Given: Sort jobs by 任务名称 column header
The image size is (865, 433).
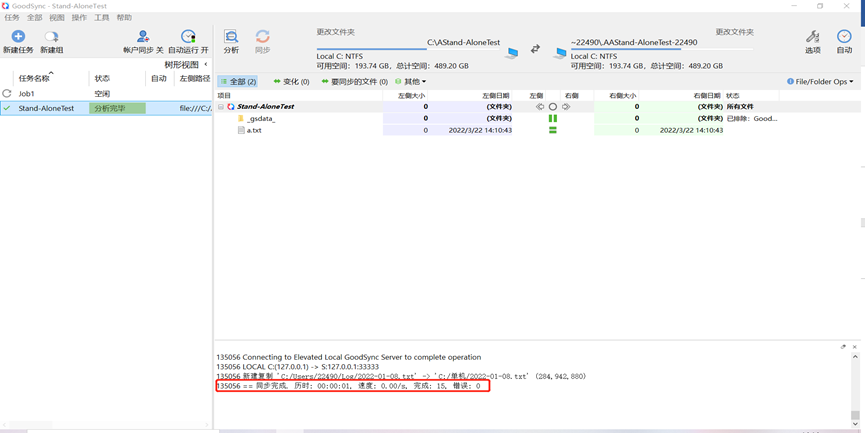Looking at the screenshot, I should click(x=34, y=79).
